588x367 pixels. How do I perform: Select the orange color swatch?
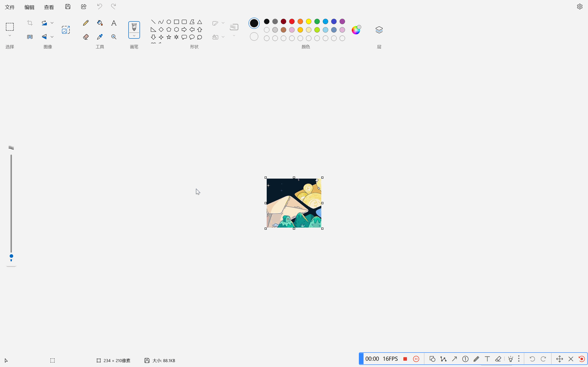click(300, 22)
